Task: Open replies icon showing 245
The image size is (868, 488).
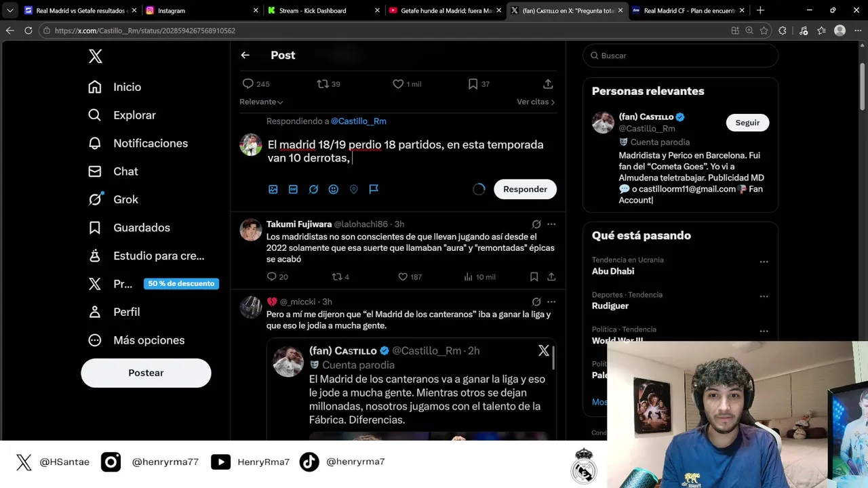Action: click(256, 84)
